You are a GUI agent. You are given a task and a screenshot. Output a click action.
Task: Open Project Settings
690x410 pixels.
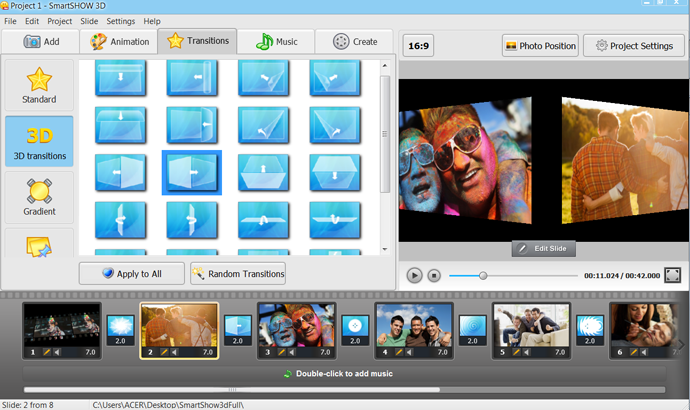634,46
